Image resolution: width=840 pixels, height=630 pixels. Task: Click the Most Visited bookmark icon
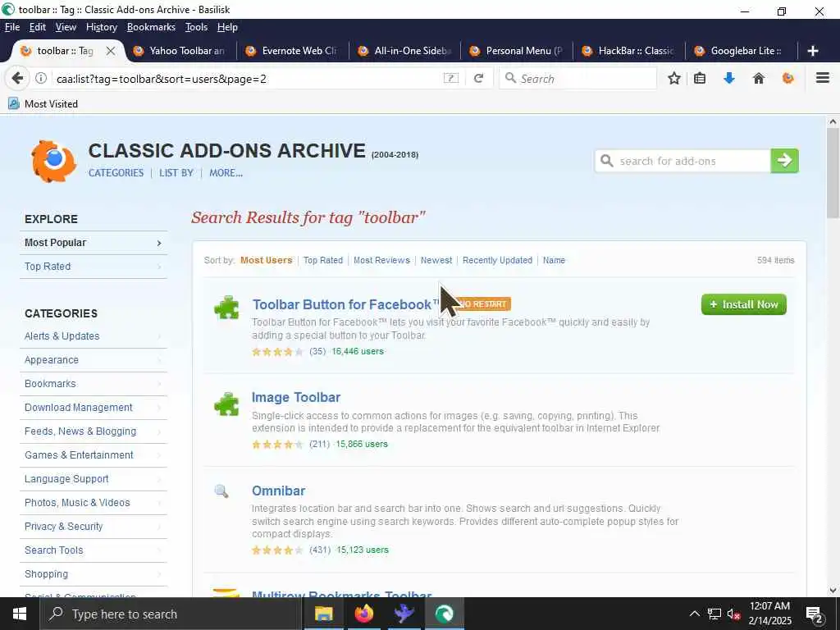coord(14,104)
